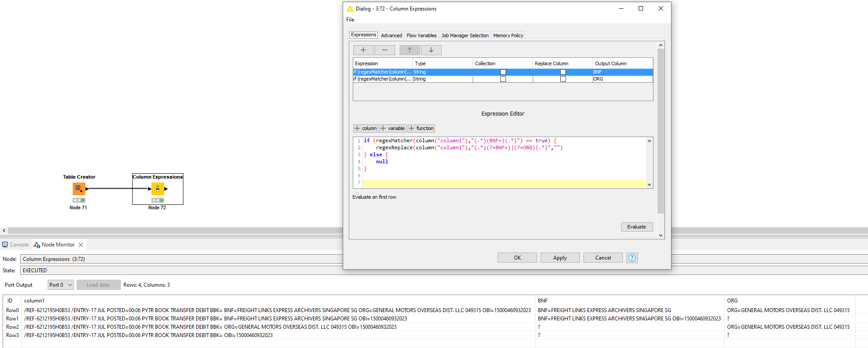The height and width of the screenshot is (348, 868).
Task: Click the Replace Column header
Action: pos(563,63)
